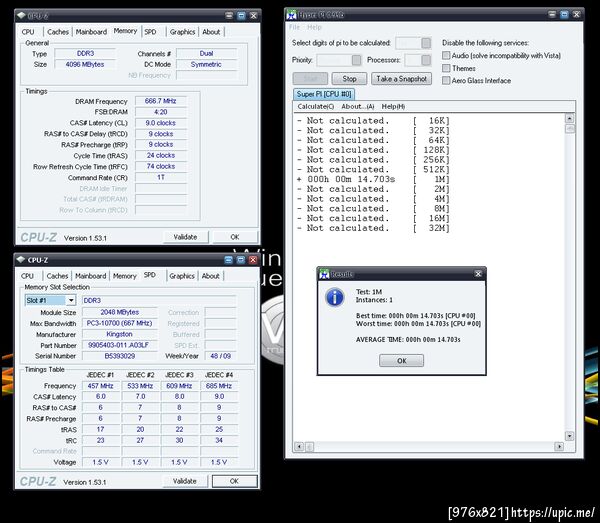Switch to Graphics tab in Memory window

[183, 32]
